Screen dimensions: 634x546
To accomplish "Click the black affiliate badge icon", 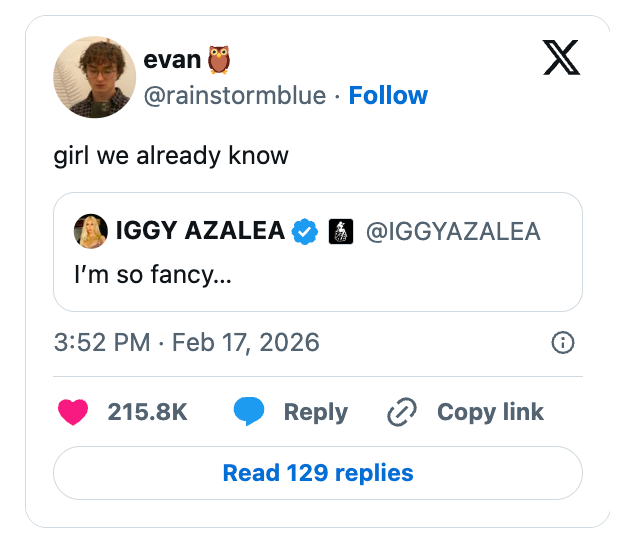I will 341,232.
